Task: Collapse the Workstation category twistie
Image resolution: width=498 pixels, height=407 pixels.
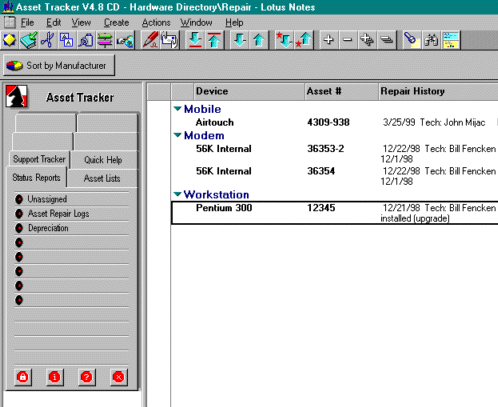Action: [x=178, y=194]
